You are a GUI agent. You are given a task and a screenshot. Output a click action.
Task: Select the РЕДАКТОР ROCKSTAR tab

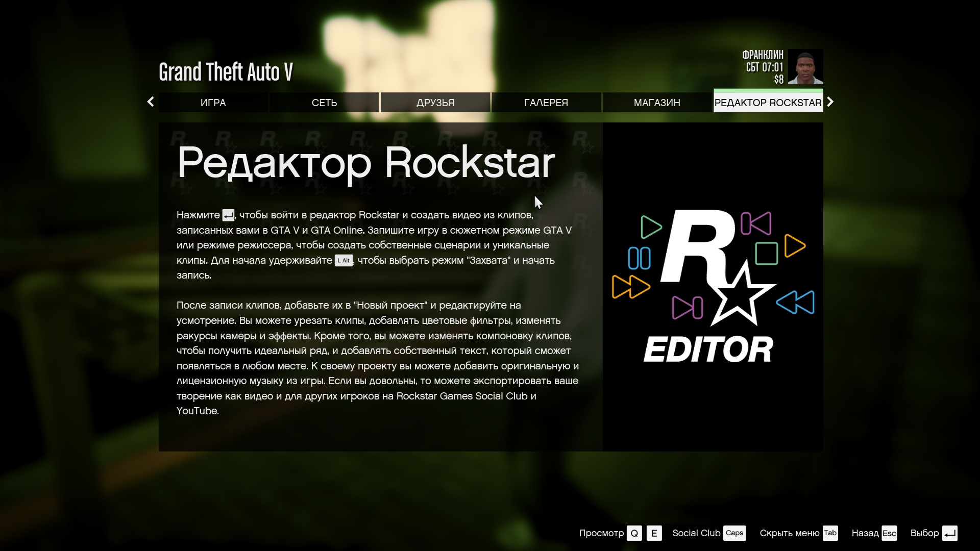tap(768, 102)
